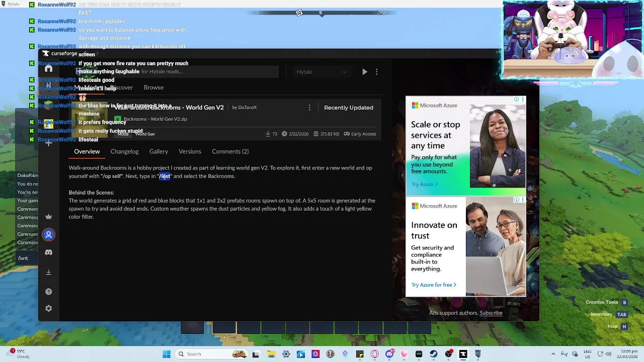The image size is (644, 362).
Task: Click the highlighted /inst command text
Action: click(x=165, y=176)
